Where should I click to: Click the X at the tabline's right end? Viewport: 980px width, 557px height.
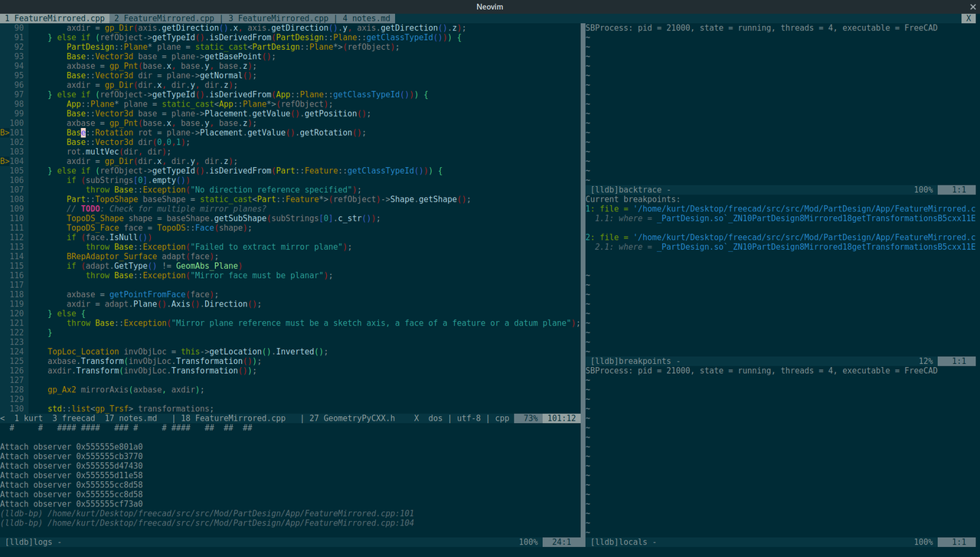click(968, 18)
